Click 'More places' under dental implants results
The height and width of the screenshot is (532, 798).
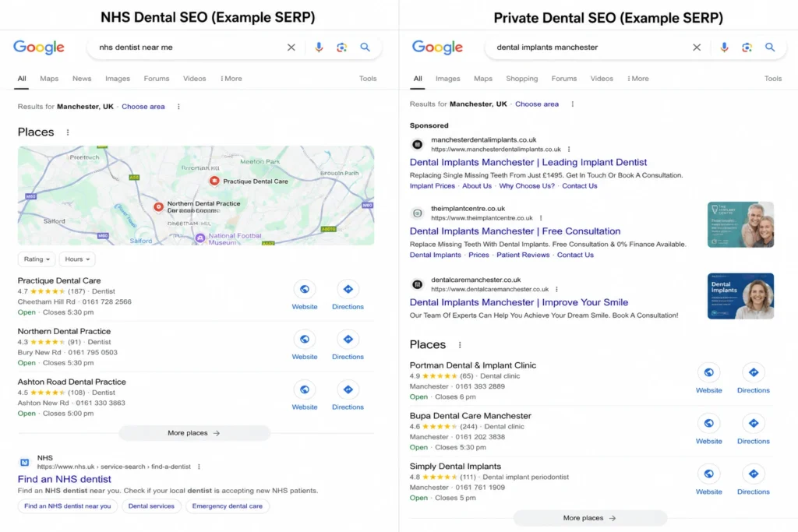coord(589,518)
